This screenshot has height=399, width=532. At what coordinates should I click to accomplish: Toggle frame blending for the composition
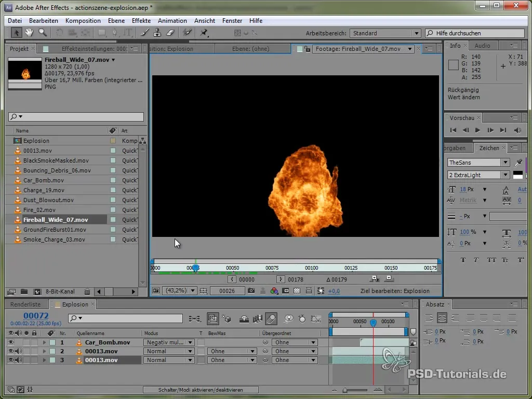coord(258,318)
